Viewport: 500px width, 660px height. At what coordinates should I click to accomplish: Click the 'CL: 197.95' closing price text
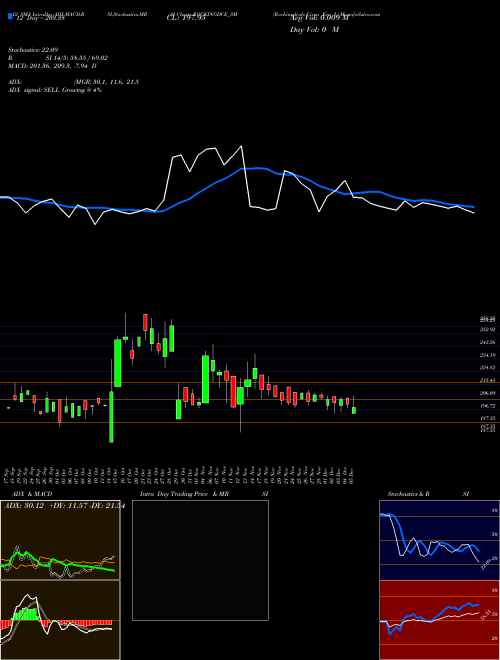coord(186,18)
